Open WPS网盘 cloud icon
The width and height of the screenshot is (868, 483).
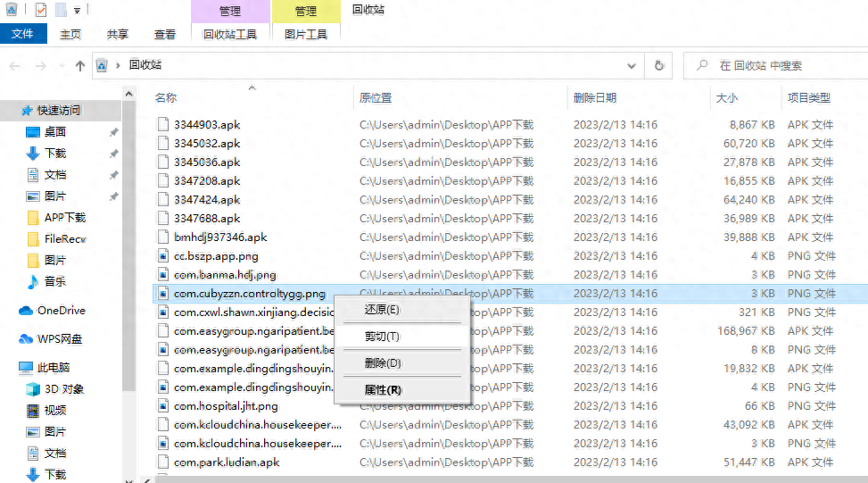click(x=26, y=339)
